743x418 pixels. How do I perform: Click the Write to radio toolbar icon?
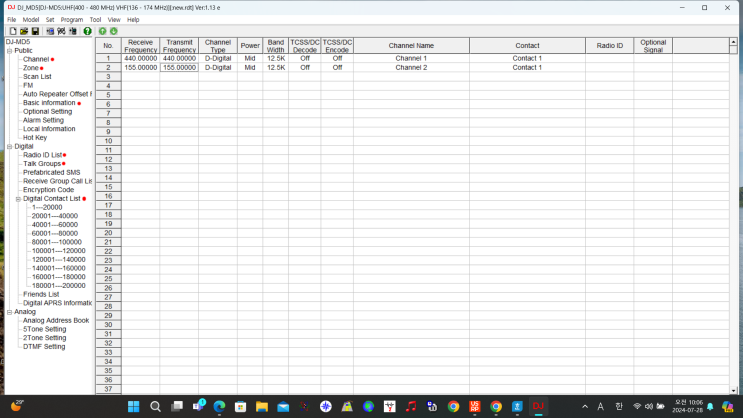[72, 31]
